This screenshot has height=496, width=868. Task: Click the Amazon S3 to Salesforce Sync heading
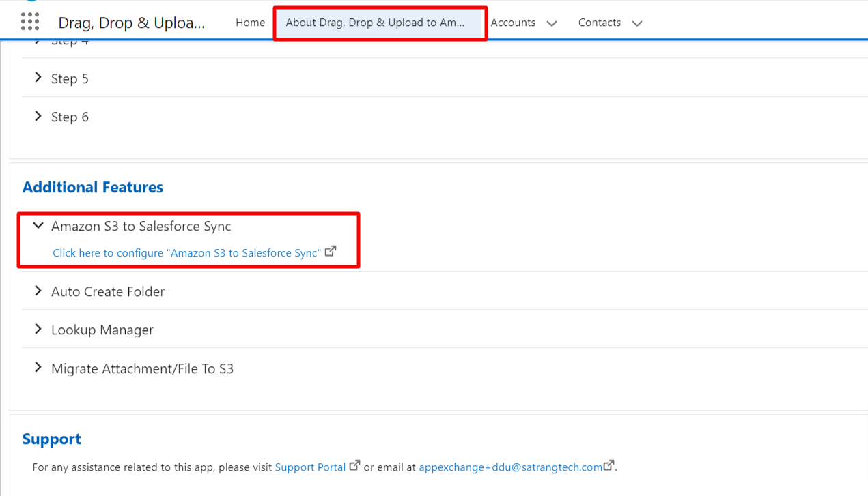point(141,227)
